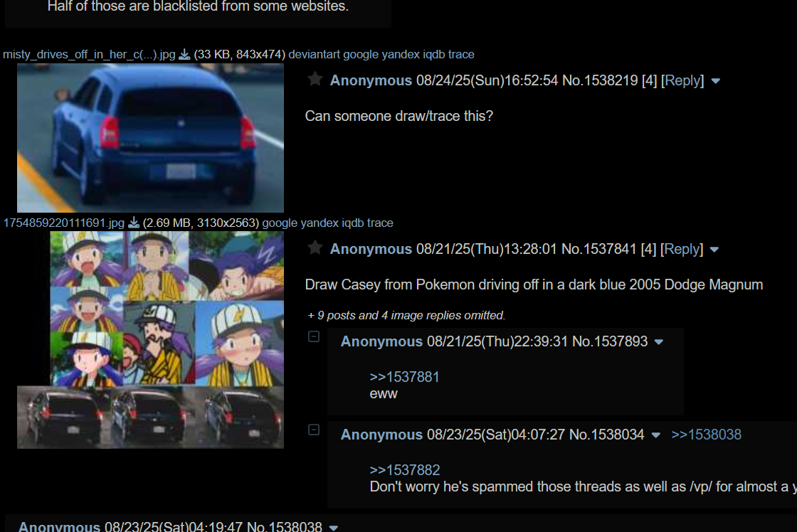Enlarge the Casey collage thumbnail
The width and height of the screenshot is (797, 532).
point(150,340)
